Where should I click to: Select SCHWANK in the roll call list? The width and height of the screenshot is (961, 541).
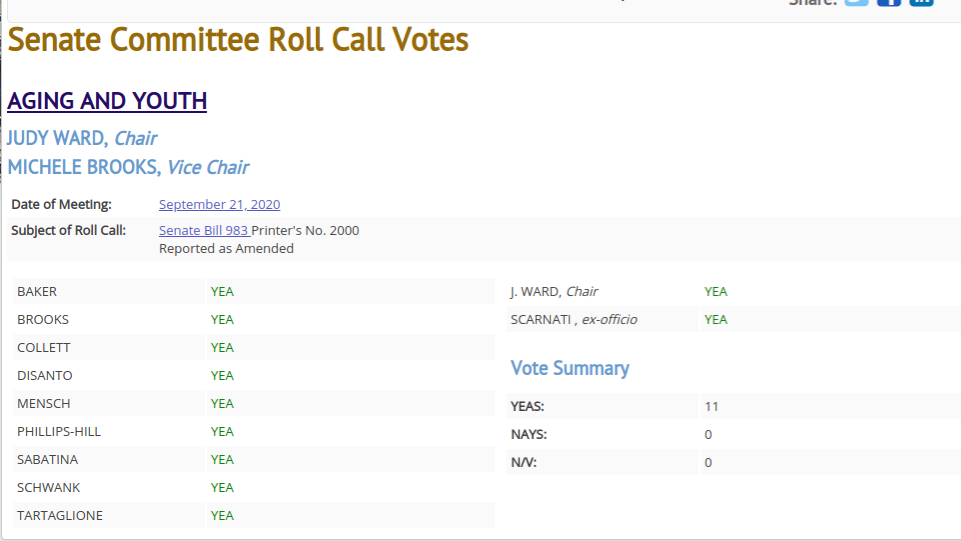coord(48,488)
